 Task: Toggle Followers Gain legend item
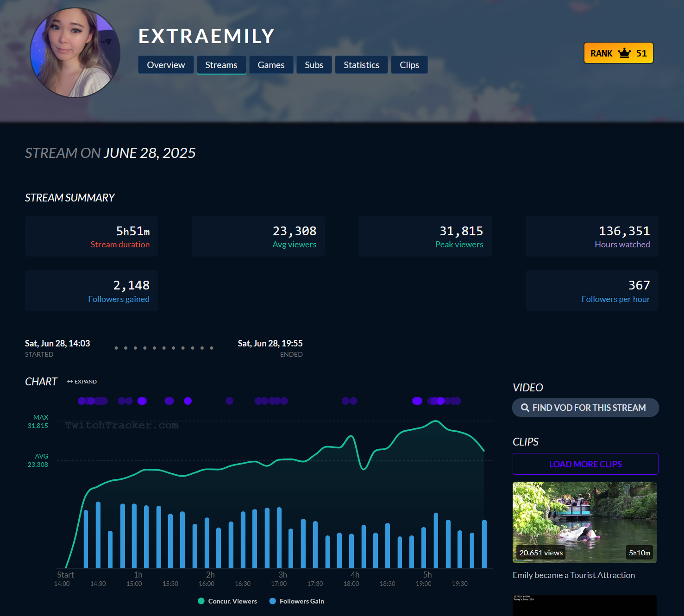pyautogui.click(x=297, y=601)
